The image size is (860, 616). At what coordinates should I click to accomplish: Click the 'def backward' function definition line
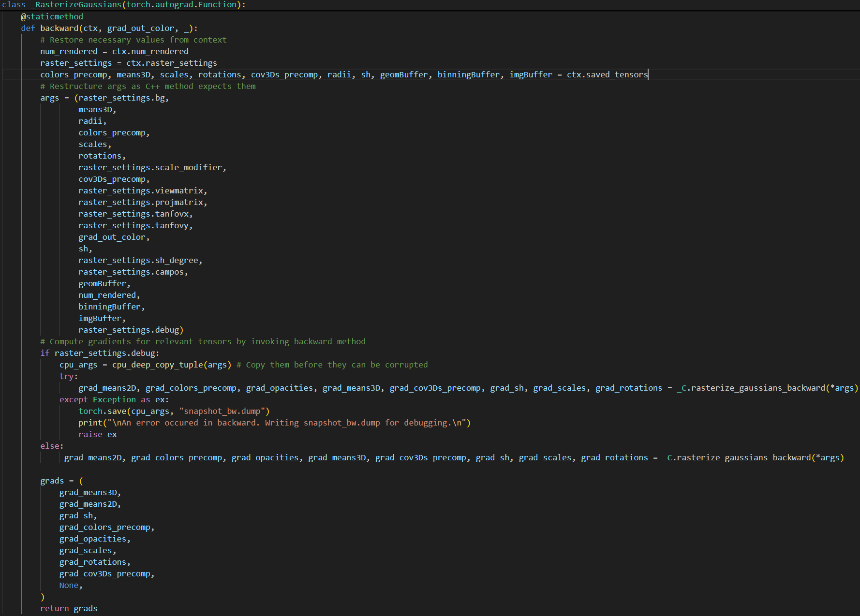tap(109, 28)
